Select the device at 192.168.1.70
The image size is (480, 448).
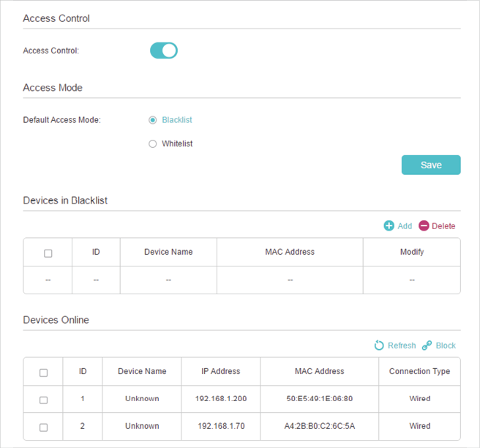pos(43,428)
